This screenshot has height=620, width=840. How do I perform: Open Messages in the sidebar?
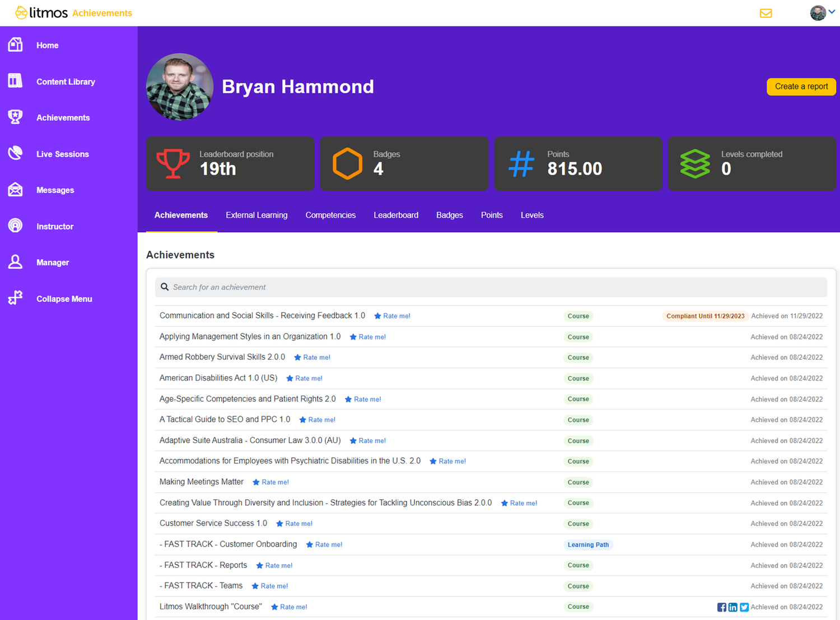[x=55, y=190]
